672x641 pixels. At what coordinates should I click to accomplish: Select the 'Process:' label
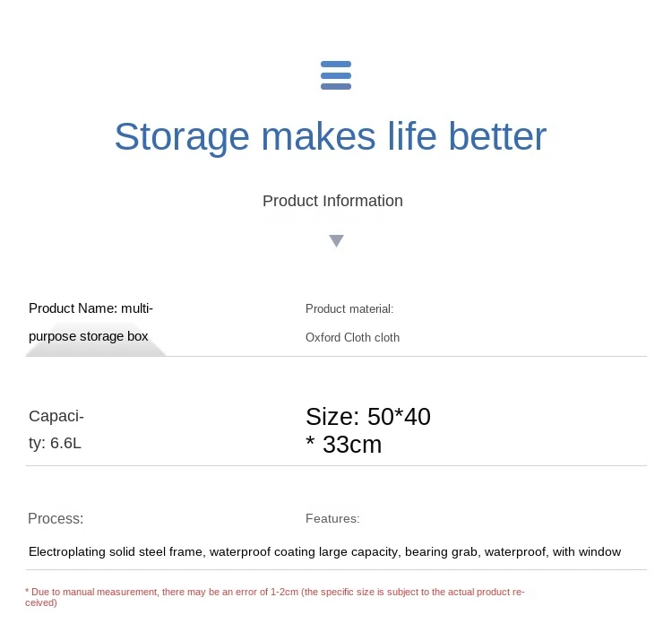tap(56, 518)
